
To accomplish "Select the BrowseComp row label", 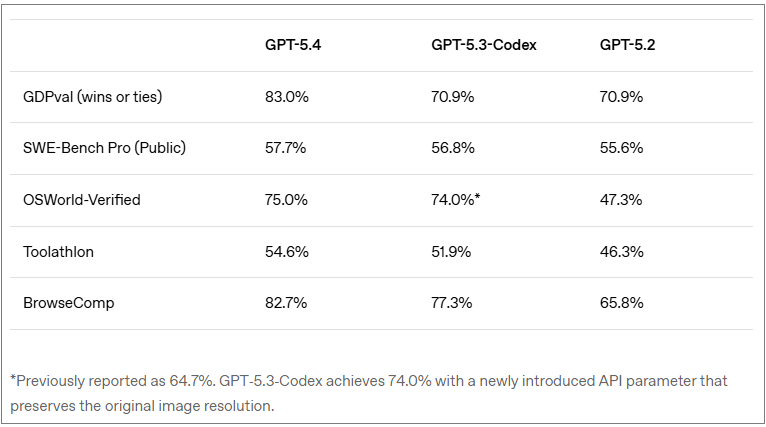I will pyautogui.click(x=68, y=303).
